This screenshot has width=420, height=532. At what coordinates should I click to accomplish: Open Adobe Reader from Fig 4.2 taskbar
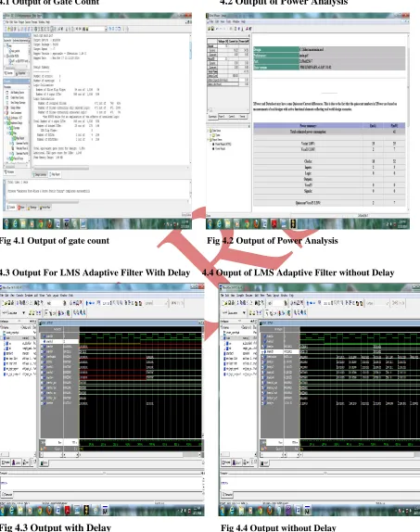[274, 223]
